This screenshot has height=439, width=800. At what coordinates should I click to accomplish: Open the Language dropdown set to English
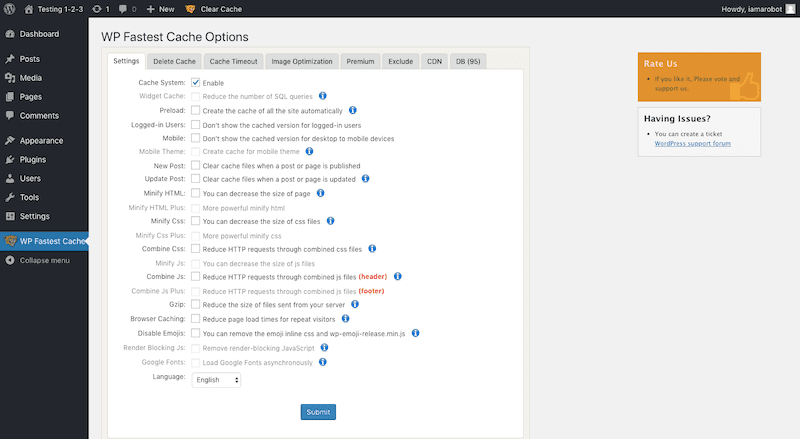point(216,380)
